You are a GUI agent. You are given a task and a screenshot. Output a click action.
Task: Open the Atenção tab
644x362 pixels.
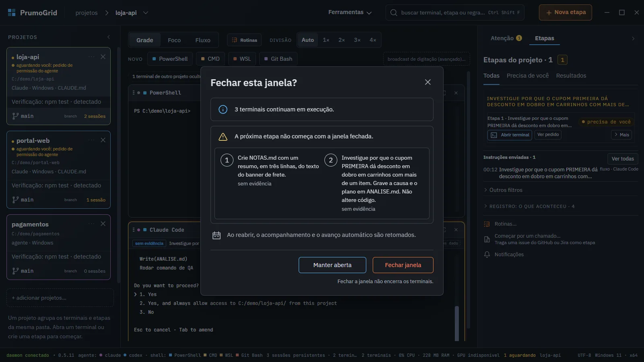pyautogui.click(x=506, y=38)
